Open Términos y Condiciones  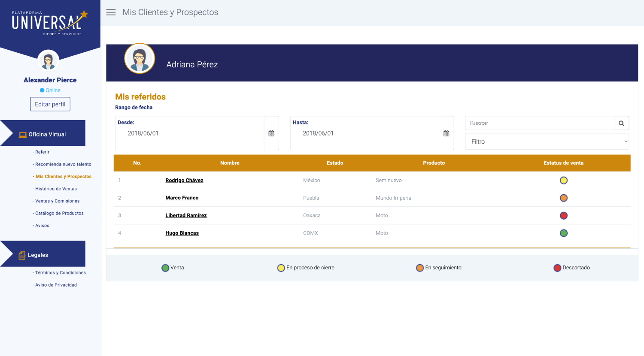click(x=59, y=273)
